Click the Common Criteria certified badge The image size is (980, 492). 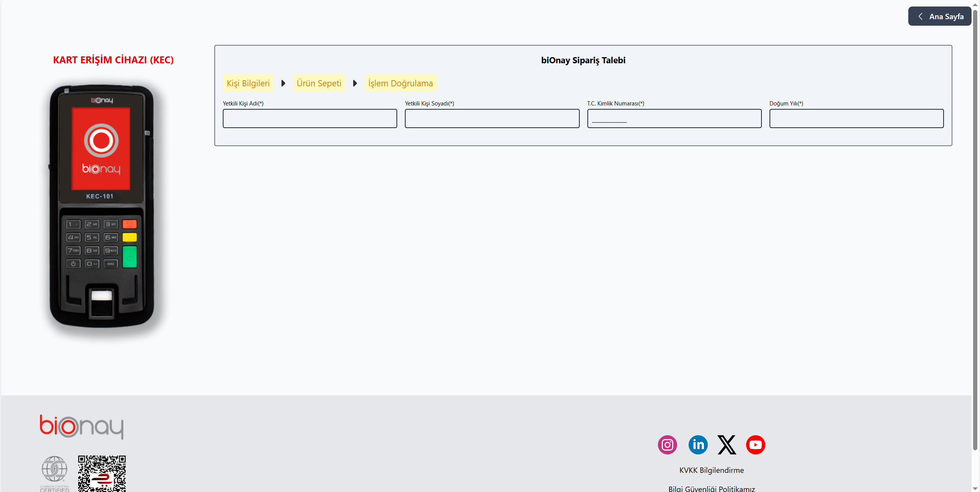pyautogui.click(x=54, y=473)
